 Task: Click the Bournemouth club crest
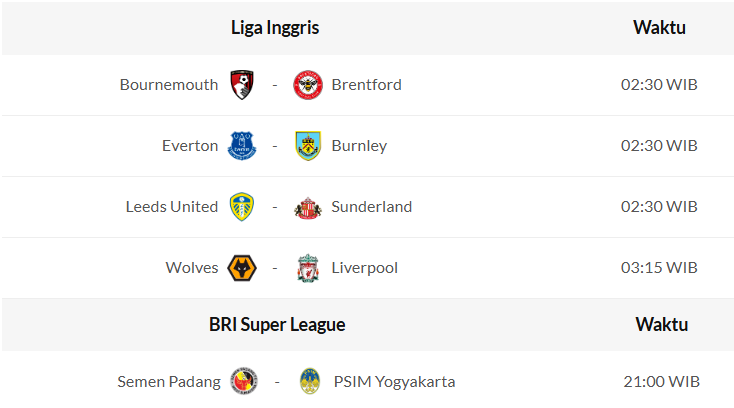[x=242, y=85]
